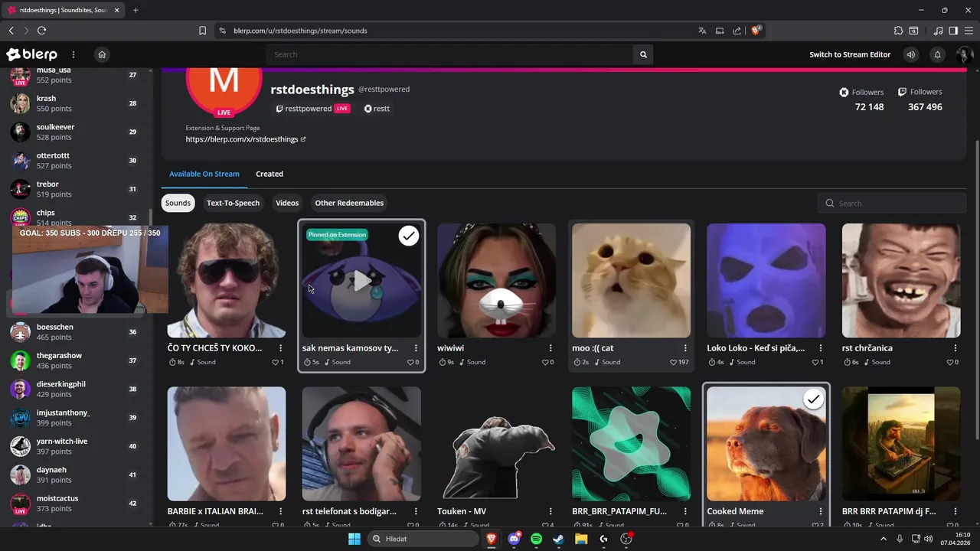980x551 pixels.
Task: Switch to Created tab
Action: click(269, 174)
